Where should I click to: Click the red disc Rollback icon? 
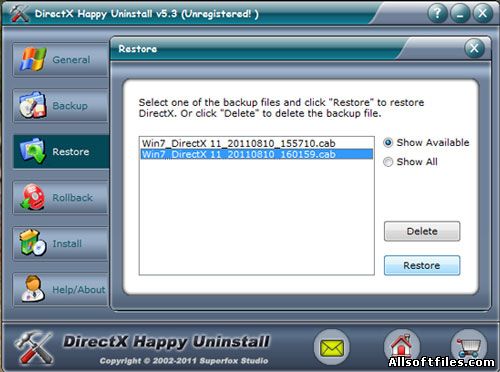(x=32, y=197)
